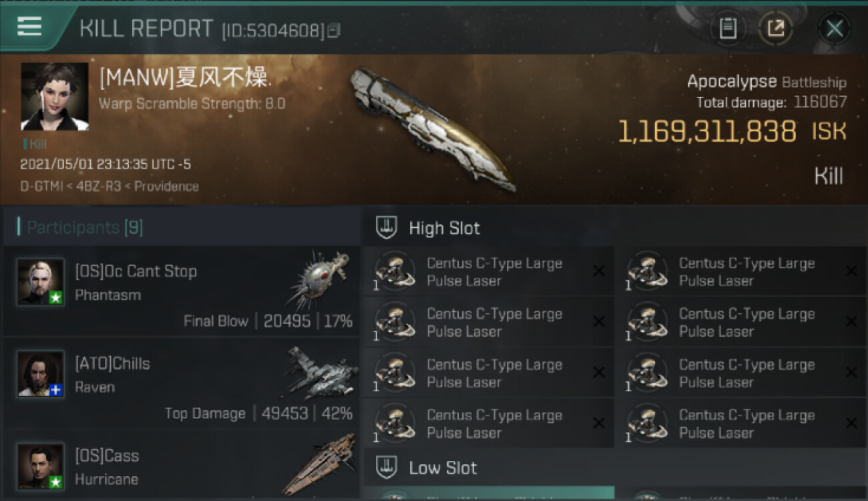Open Chills pilot portrait
868x501 pixels.
41,374
